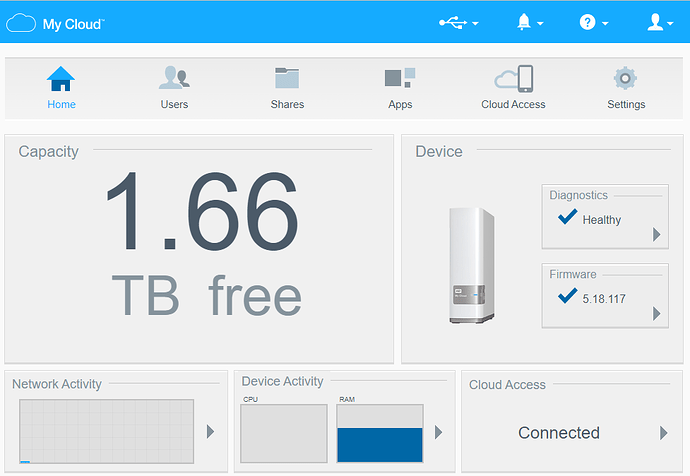690x476 pixels.
Task: Click the My Cloud title text
Action: 73,24
